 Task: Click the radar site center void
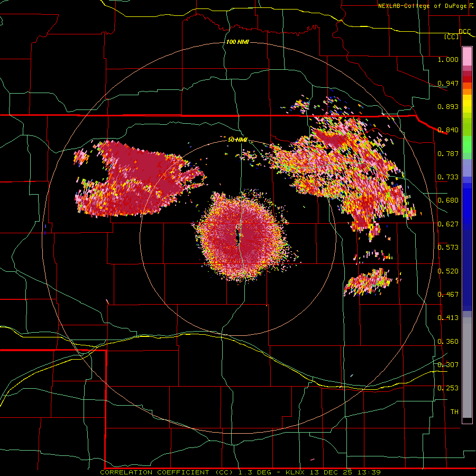coord(238,236)
